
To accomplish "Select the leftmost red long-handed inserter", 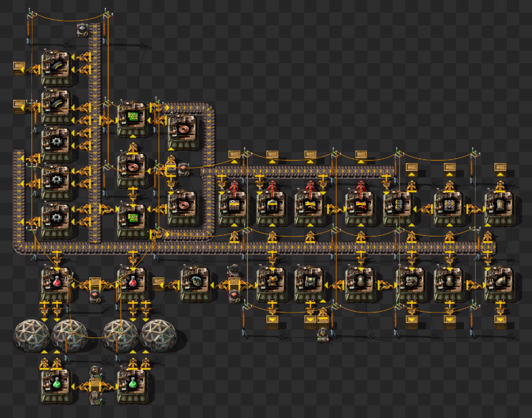I will point(234,188).
